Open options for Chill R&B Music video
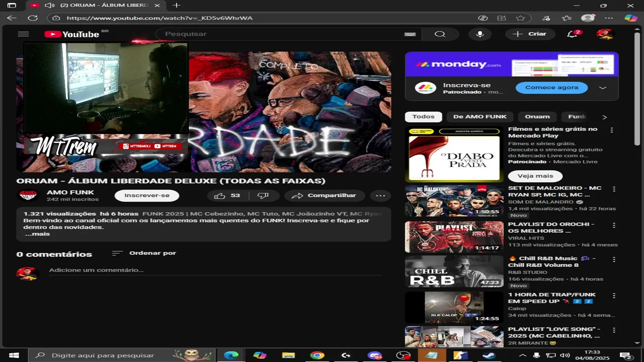This screenshot has width=644, height=362. [614, 259]
